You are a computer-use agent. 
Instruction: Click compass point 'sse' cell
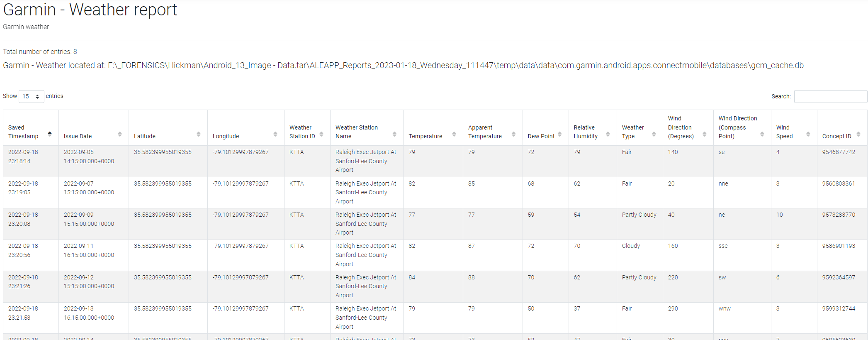742,255
